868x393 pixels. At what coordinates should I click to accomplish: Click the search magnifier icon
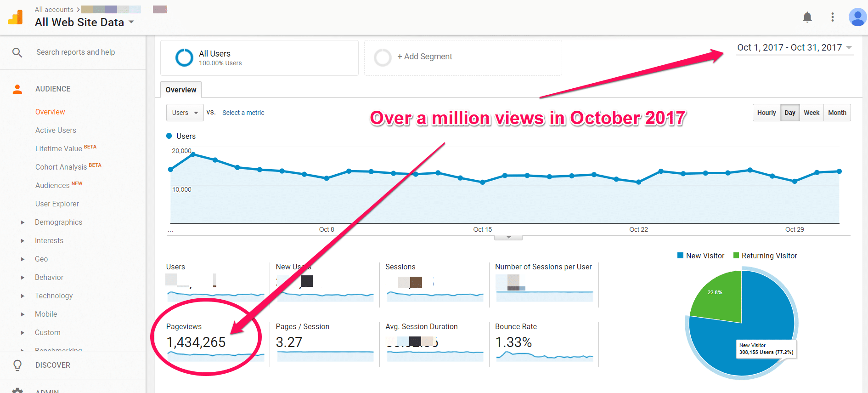pyautogui.click(x=17, y=52)
